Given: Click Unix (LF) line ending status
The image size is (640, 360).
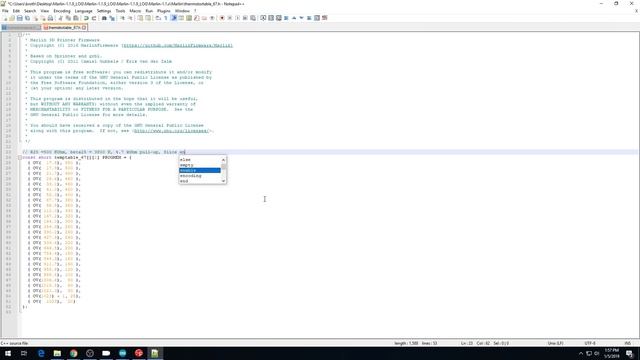Looking at the screenshot, I should (x=556, y=343).
